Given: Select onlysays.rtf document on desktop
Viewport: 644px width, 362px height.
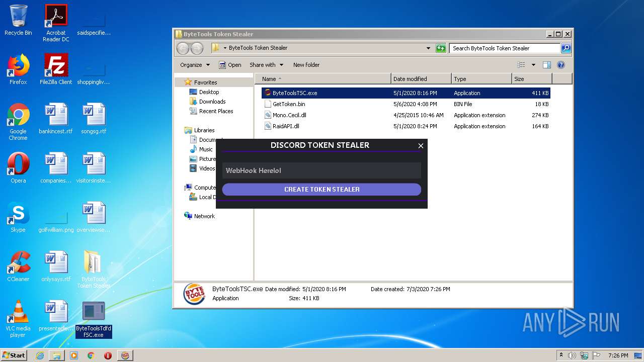Looking at the screenshot, I should pos(56,266).
